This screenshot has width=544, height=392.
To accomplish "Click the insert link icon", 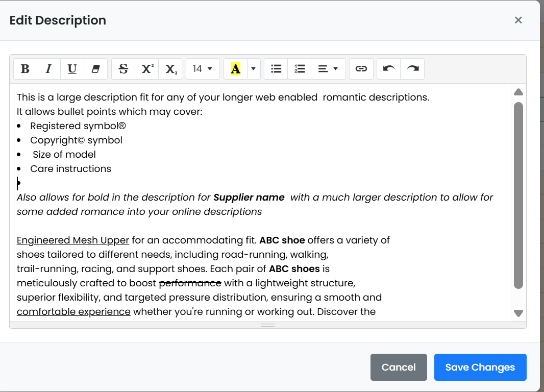I will (x=361, y=69).
